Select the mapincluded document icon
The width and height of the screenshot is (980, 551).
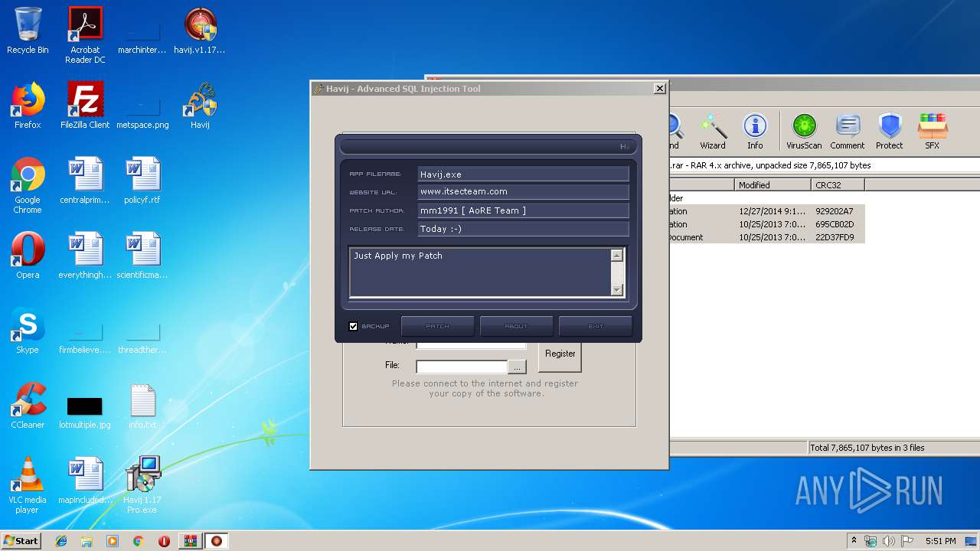click(x=85, y=481)
